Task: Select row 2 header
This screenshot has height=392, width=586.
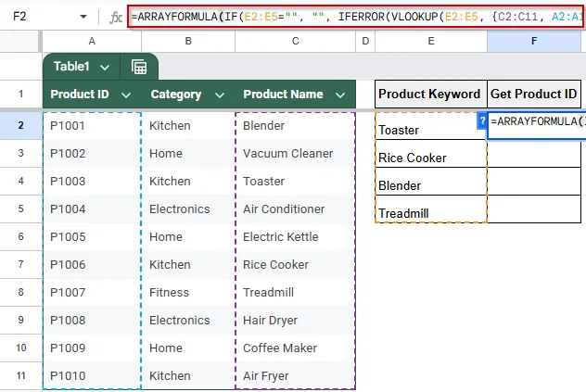Action: [21, 125]
